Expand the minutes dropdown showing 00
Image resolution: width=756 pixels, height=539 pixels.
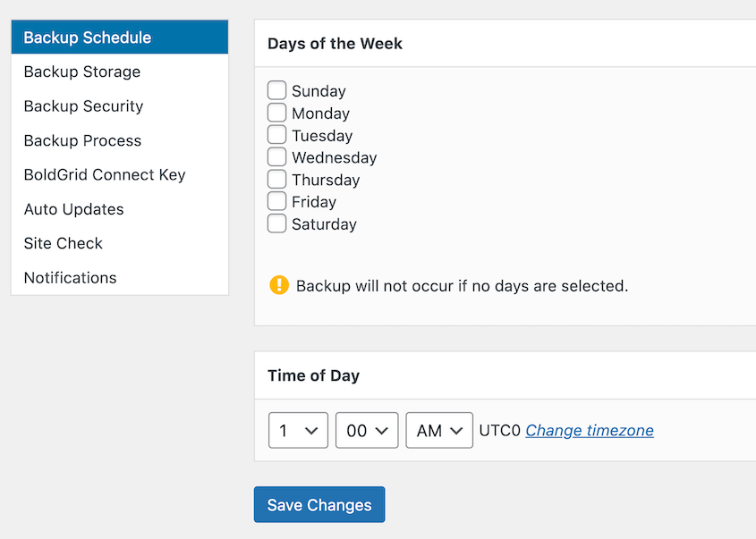click(367, 430)
